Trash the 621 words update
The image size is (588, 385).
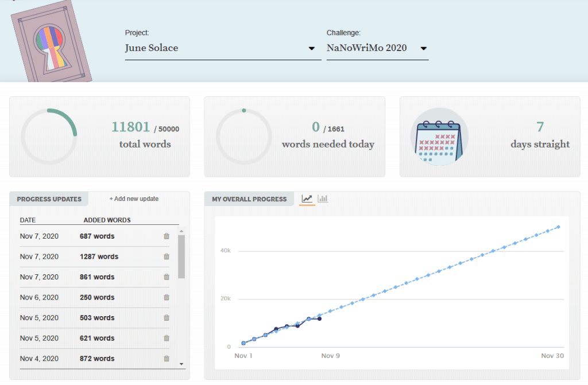tap(167, 338)
